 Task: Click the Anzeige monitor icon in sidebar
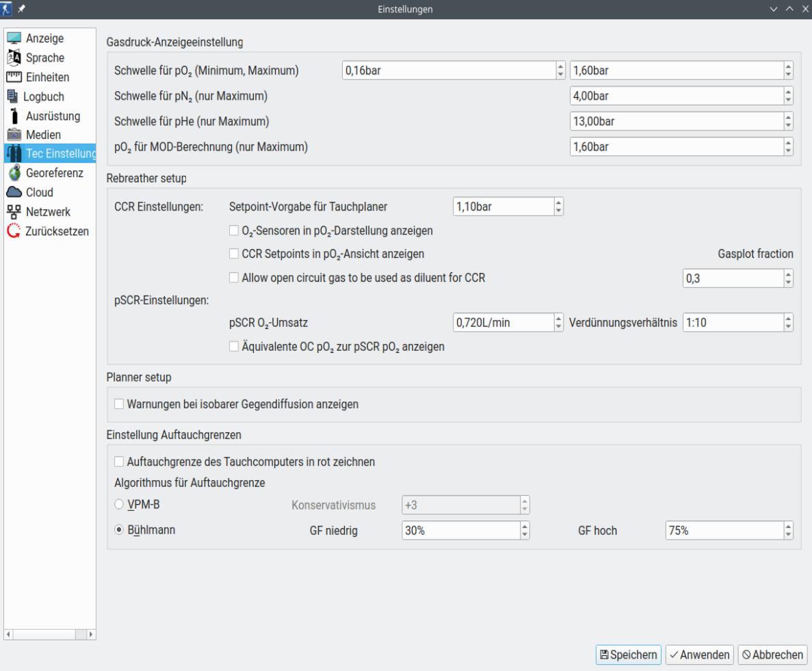[13, 38]
